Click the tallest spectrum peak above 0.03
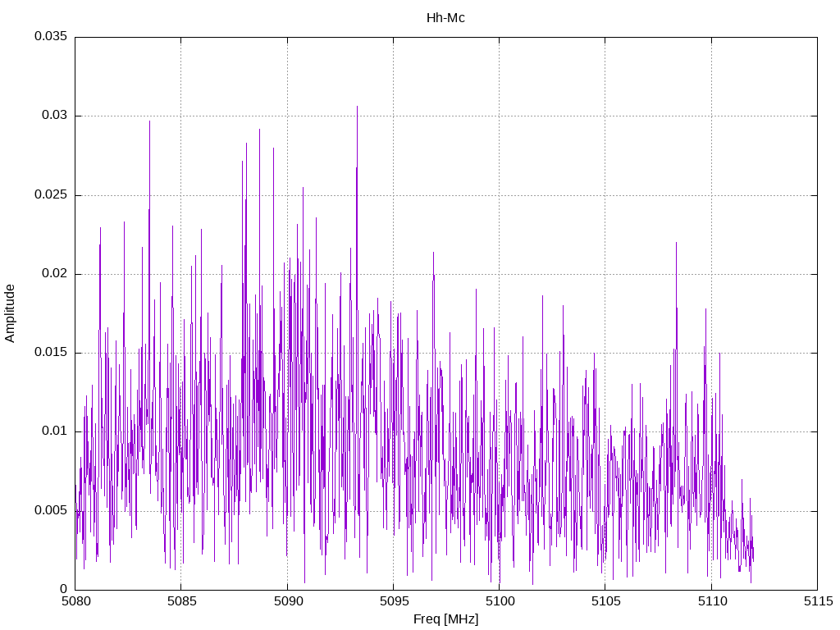 point(358,107)
